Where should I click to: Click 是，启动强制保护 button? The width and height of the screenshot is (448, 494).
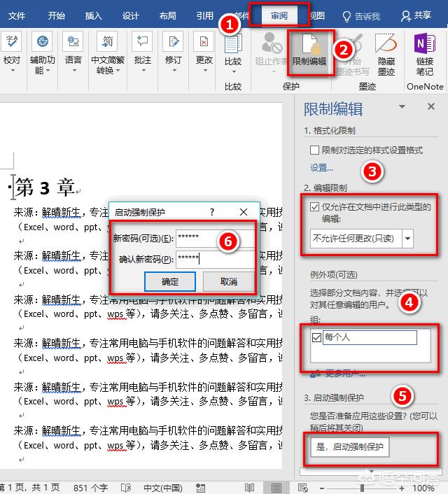(349, 446)
